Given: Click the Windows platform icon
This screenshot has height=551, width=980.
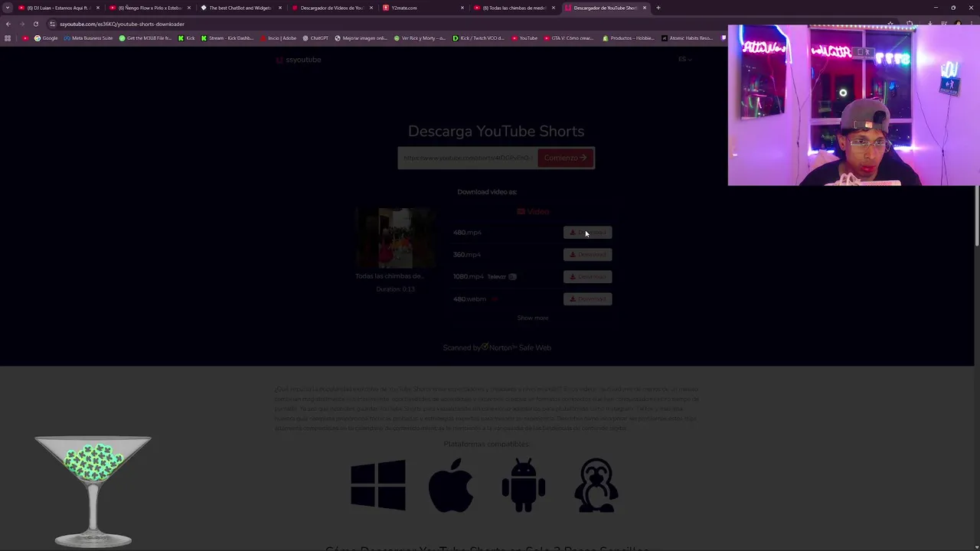Looking at the screenshot, I should click(378, 484).
